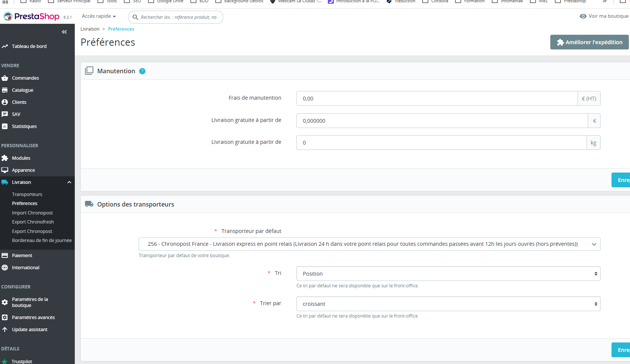Click the Modules puzzle icon
The image size is (630, 364).
pos(5,158)
